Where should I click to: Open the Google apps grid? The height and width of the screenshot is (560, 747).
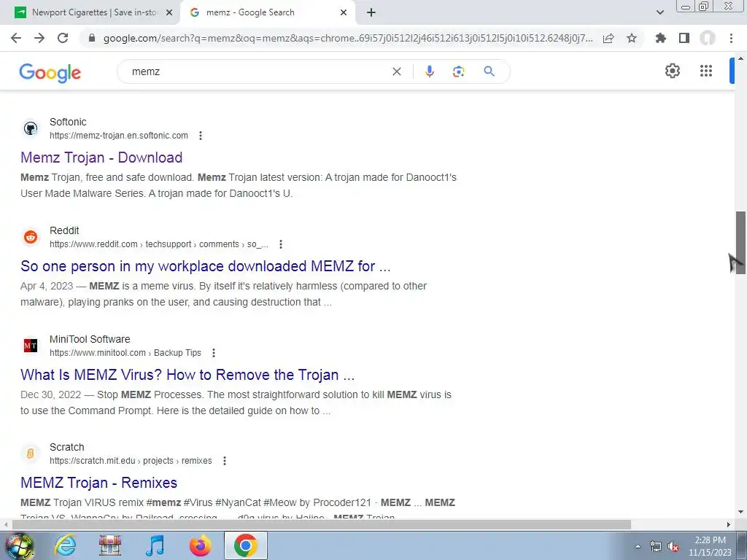click(x=706, y=71)
